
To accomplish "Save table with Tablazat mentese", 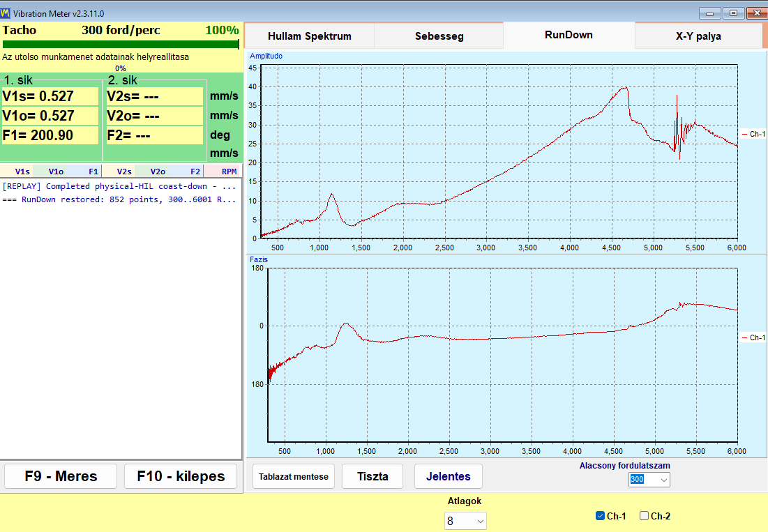I will pos(294,476).
